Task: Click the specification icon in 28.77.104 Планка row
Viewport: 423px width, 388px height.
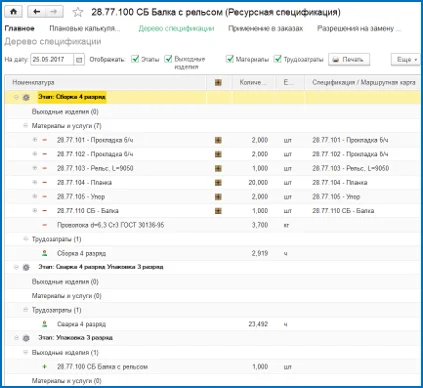Action: click(x=218, y=183)
